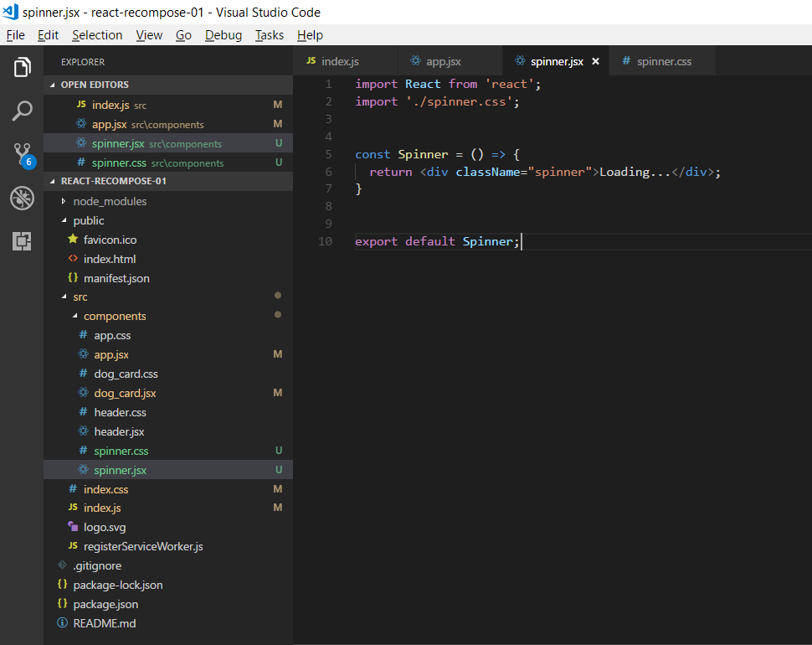Click the Explorer icon in the activity bar

pos(21,67)
